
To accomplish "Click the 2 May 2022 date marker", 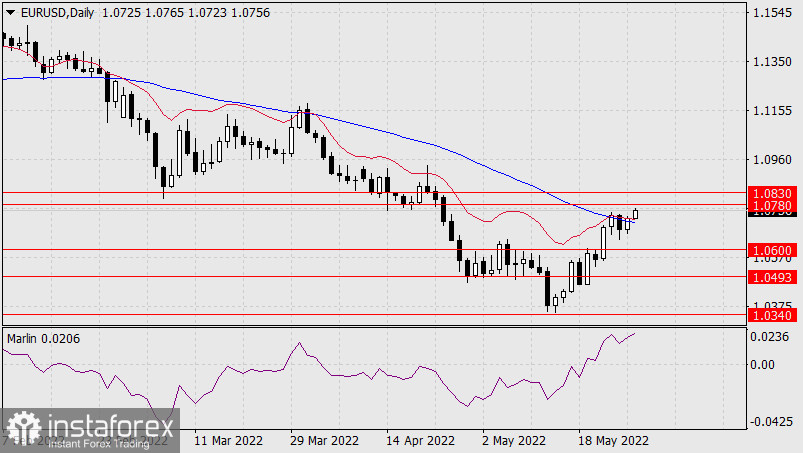I will 514,441.
